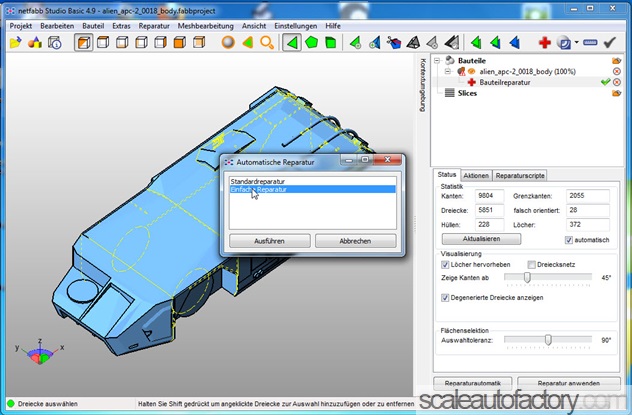Select the first perspective view cube icon
Viewport: 632px width, 415px height.
83,42
